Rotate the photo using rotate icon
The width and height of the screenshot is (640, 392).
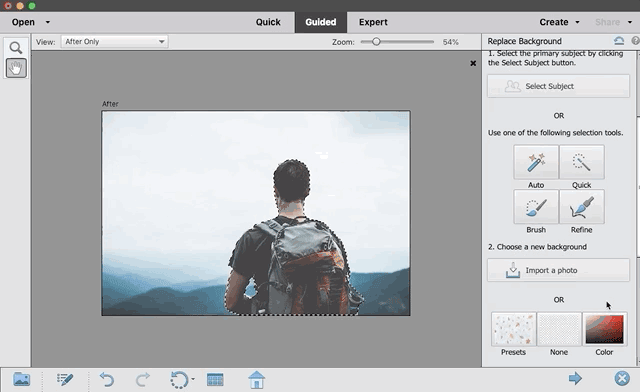[x=179, y=379]
